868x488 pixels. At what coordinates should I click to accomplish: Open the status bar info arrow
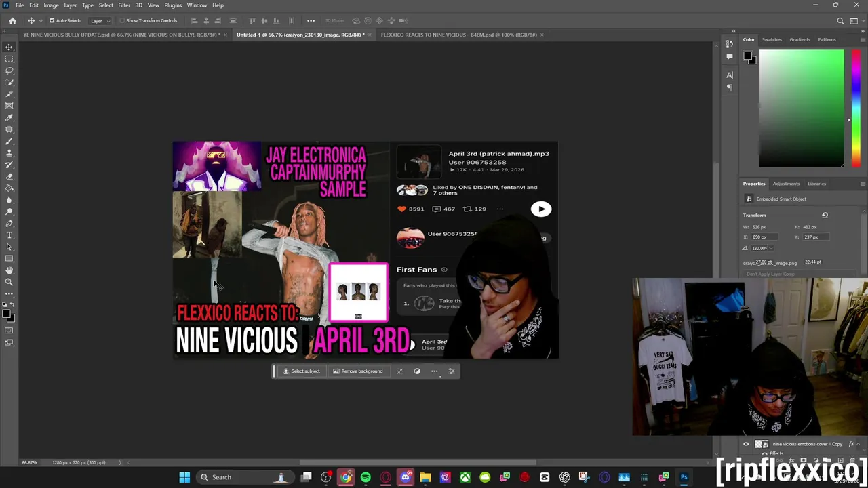click(x=120, y=462)
